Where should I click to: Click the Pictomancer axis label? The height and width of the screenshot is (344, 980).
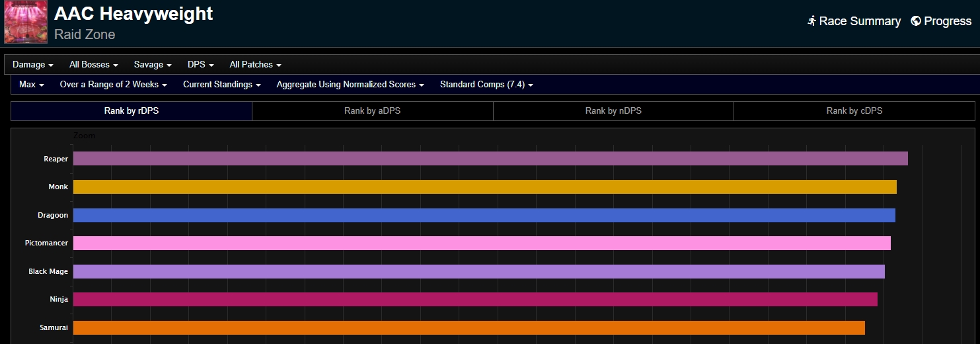point(47,243)
